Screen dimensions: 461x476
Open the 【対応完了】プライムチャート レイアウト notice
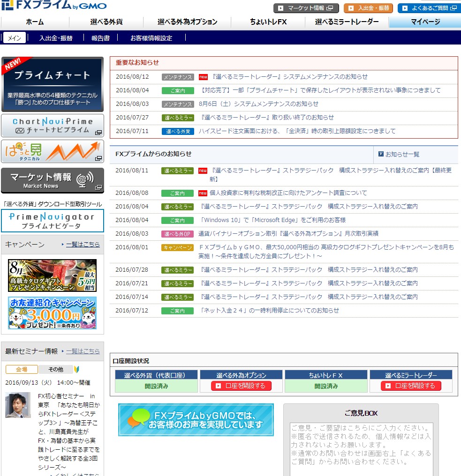click(x=320, y=90)
